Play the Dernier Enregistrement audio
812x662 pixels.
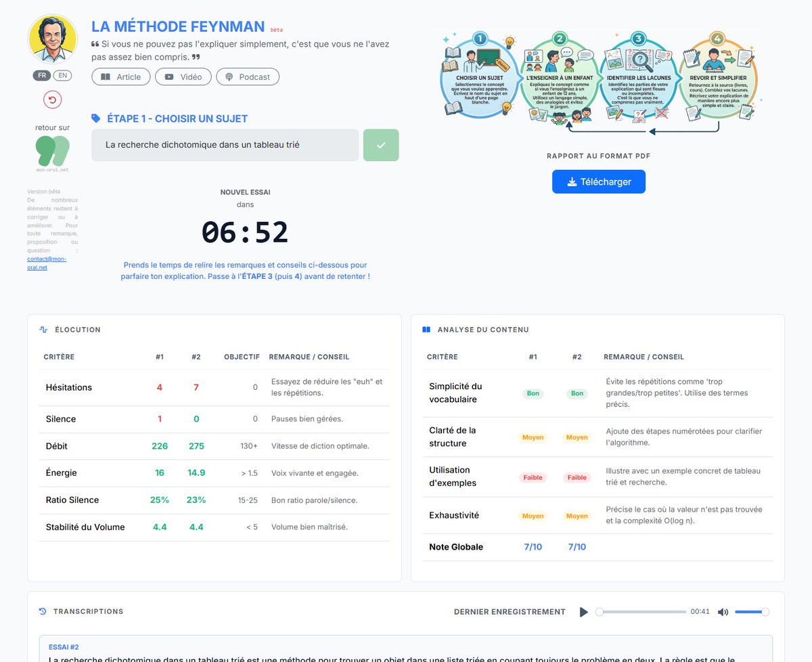(x=583, y=611)
